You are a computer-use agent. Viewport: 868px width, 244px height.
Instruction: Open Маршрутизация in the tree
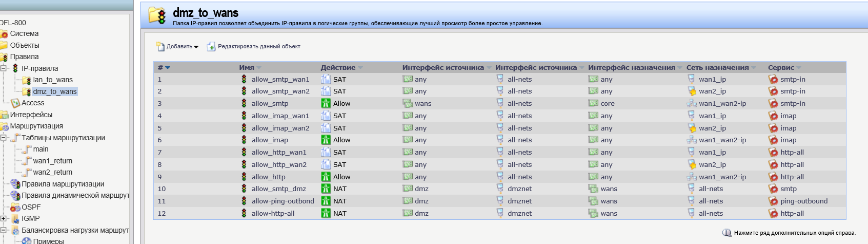36,126
